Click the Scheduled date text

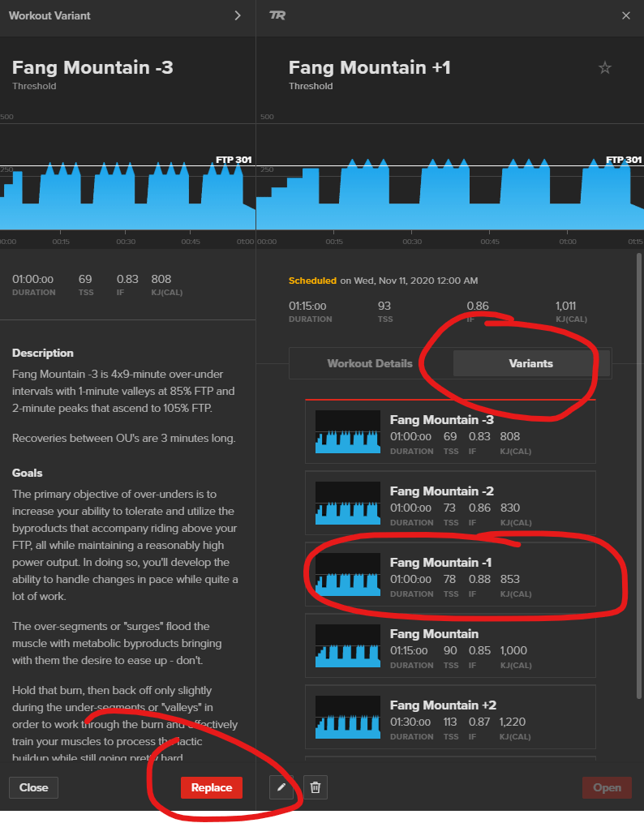click(x=383, y=281)
